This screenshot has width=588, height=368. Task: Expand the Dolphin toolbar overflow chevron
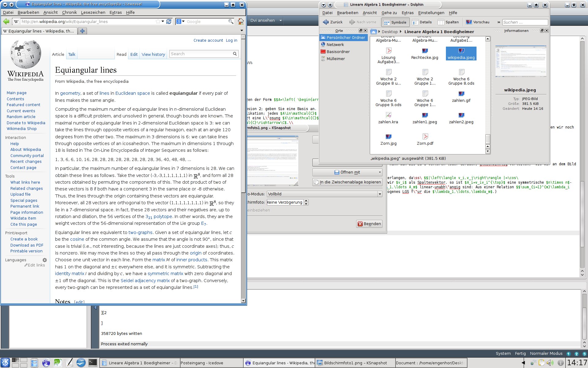499,22
